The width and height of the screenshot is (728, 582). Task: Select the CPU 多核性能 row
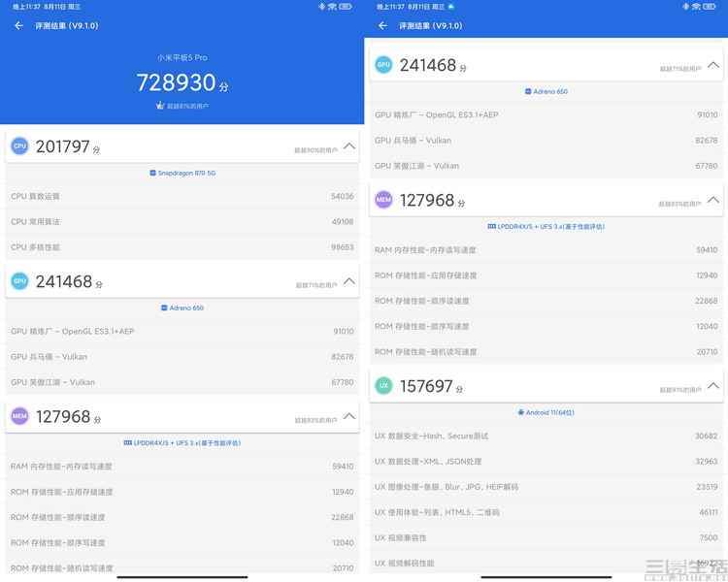182,247
